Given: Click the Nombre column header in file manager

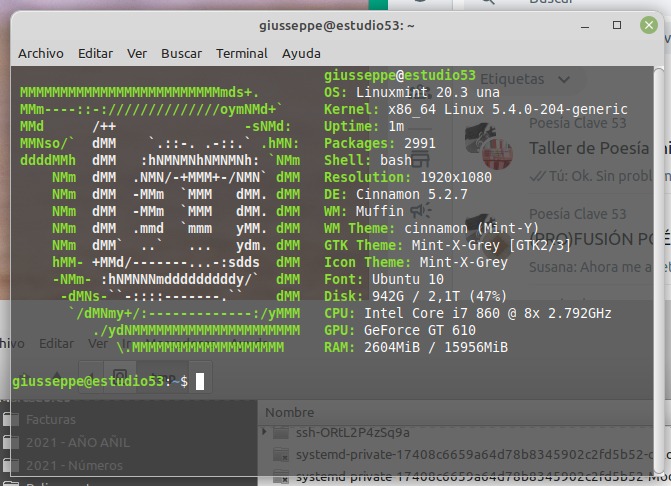Looking at the screenshot, I should (290, 412).
